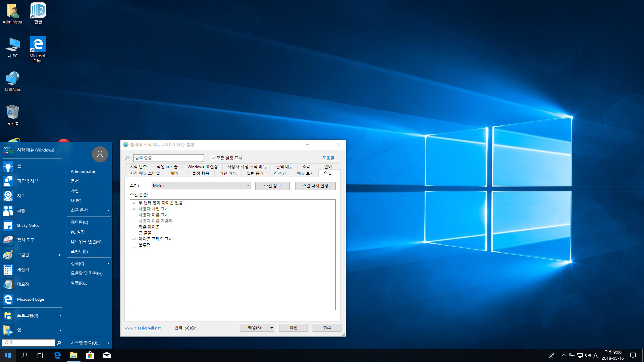
Task: Expand 프로그램(P) submenu
Action: pyautogui.click(x=32, y=315)
